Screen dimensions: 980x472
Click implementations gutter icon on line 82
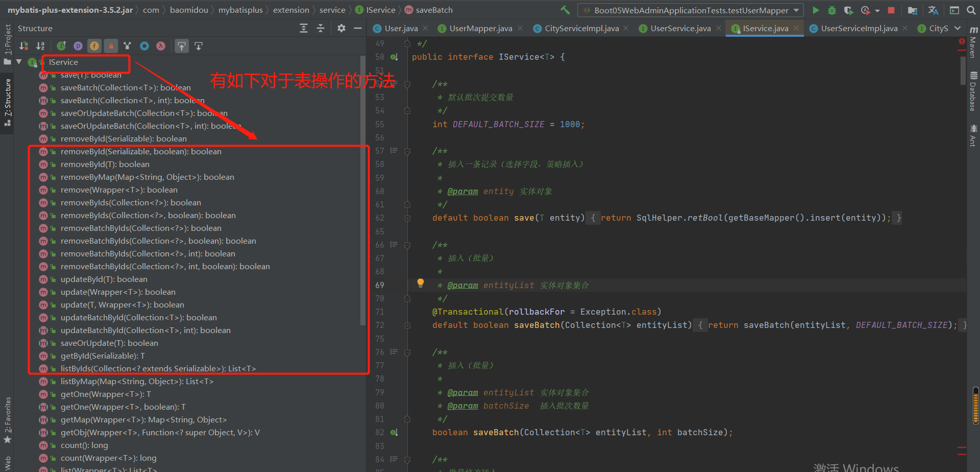click(394, 433)
